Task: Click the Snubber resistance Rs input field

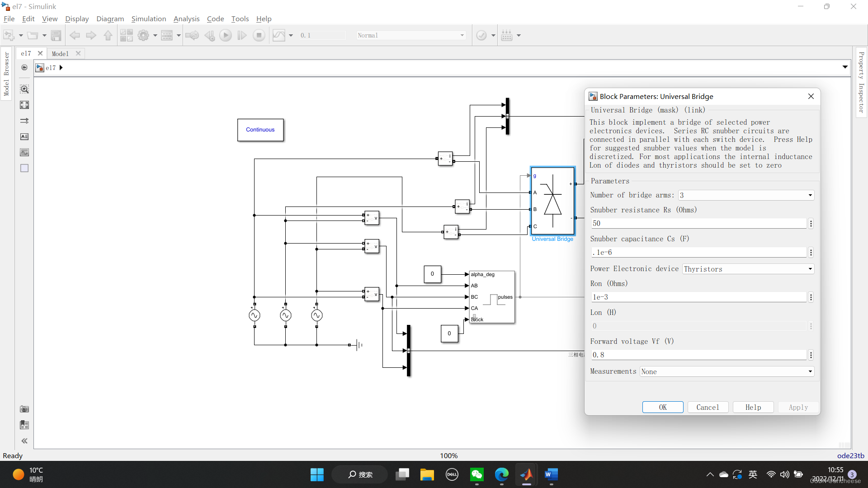Action: click(x=698, y=223)
